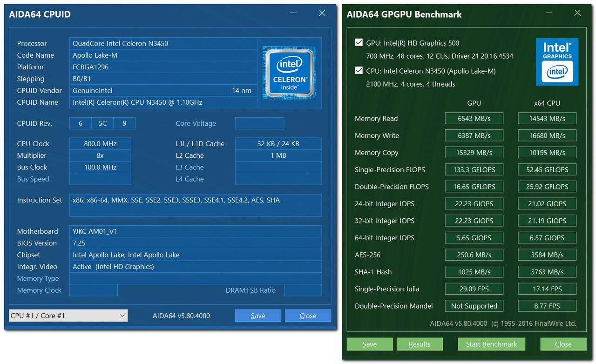Click CPU Single-Precision FLOPS 52.45 GFLOPS

coord(547,169)
